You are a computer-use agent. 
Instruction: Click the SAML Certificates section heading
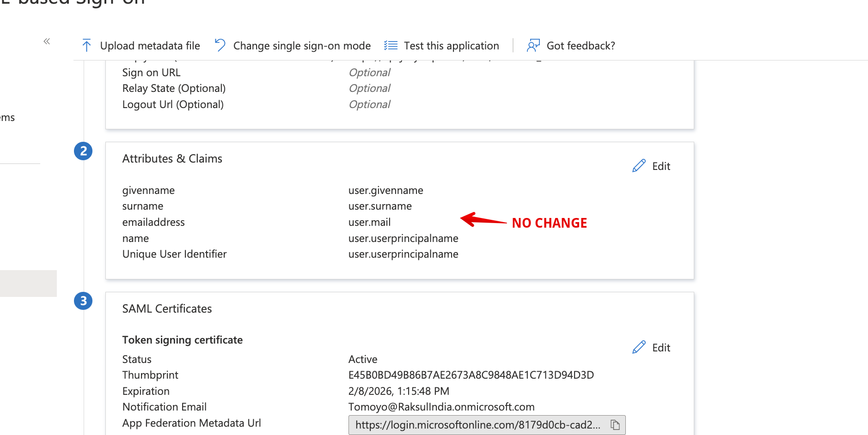tap(167, 308)
